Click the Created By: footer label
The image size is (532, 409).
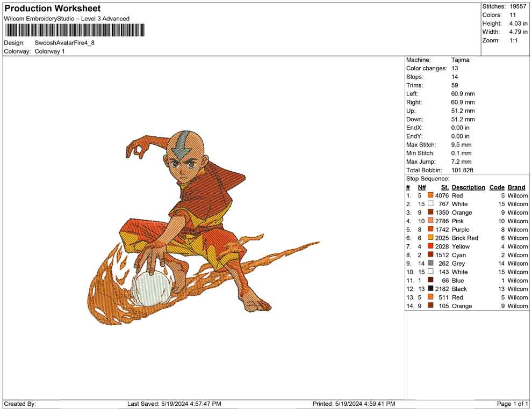pyautogui.click(x=20, y=404)
